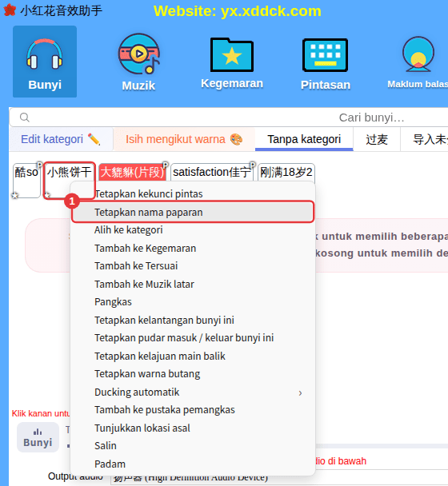Screen dimensions: 448x486
Task: Select the 酷so sound tile
Action: point(26,181)
